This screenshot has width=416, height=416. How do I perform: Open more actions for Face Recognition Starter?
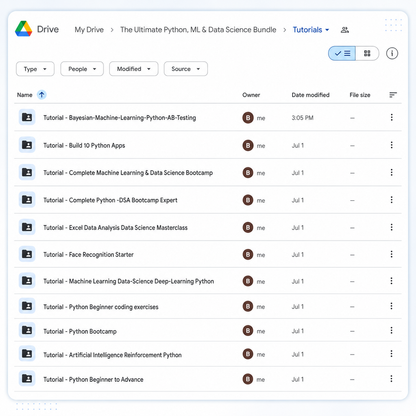[x=392, y=254]
